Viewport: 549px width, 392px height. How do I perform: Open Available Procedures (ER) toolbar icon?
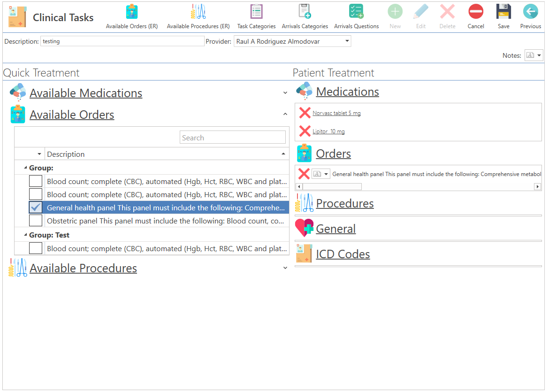(x=198, y=12)
